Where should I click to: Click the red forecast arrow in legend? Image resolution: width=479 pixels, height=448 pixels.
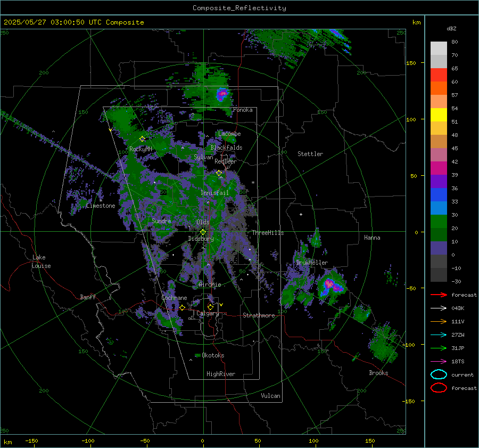pos(439,295)
